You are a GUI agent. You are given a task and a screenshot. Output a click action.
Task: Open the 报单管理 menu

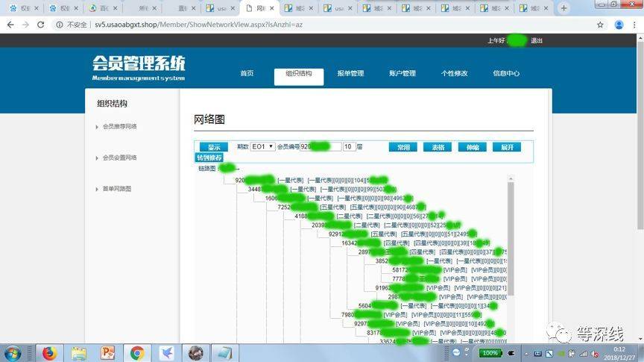tap(350, 73)
